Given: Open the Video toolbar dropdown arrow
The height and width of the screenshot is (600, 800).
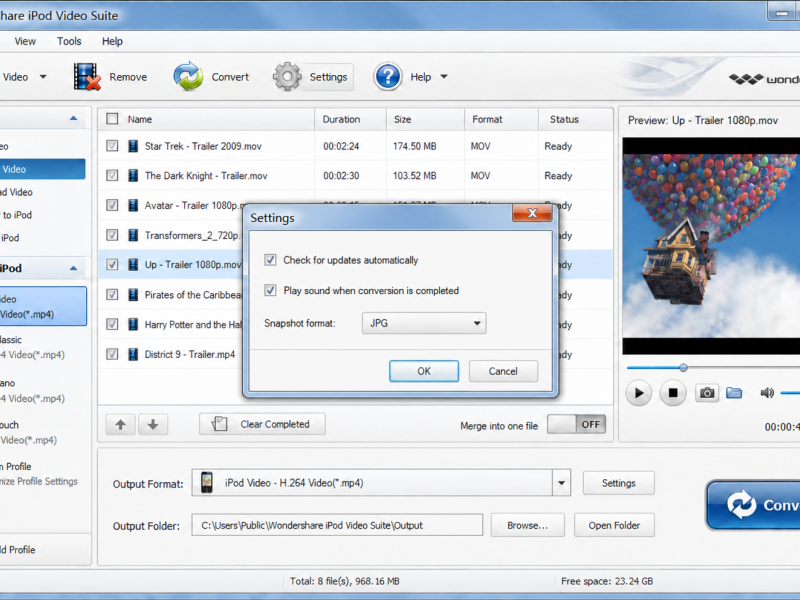Looking at the screenshot, I should coord(43,77).
